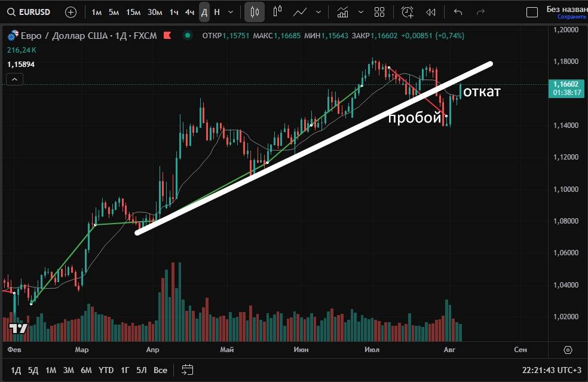Open the indicator templates grid icon
Image resolution: width=588 pixels, height=382 pixels.
pos(379,12)
